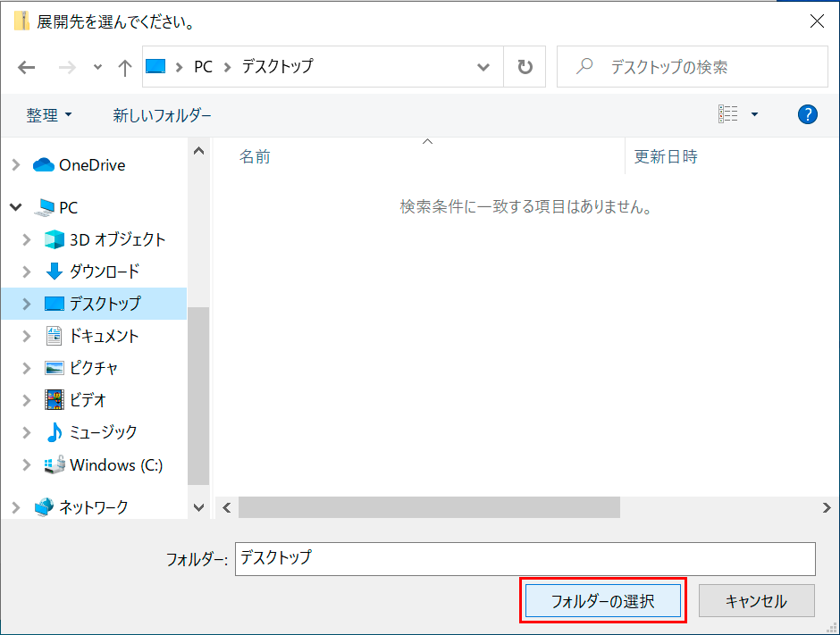Expand the Windows (C:) drive node
The height and width of the screenshot is (635, 840).
click(x=27, y=464)
